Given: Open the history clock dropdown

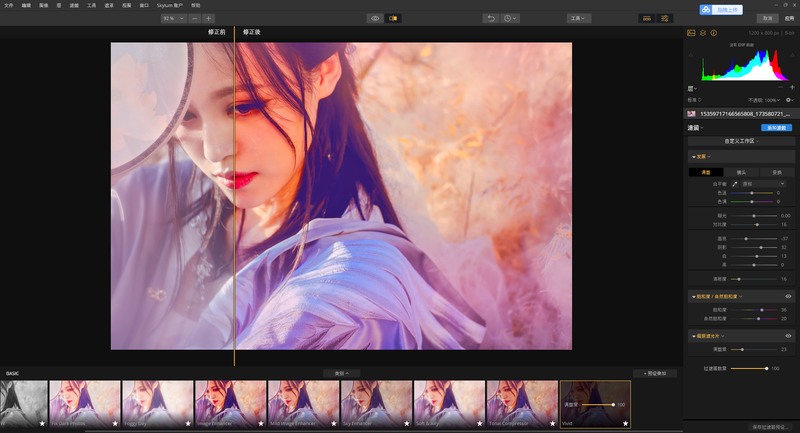Looking at the screenshot, I should 510,18.
